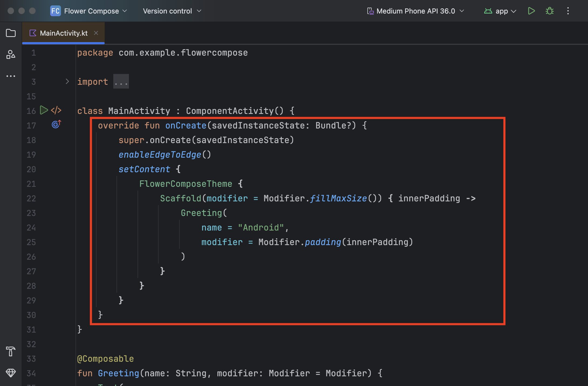The height and width of the screenshot is (386, 588).
Task: Show more tool windows ellipsis icon
Action: pos(11,76)
